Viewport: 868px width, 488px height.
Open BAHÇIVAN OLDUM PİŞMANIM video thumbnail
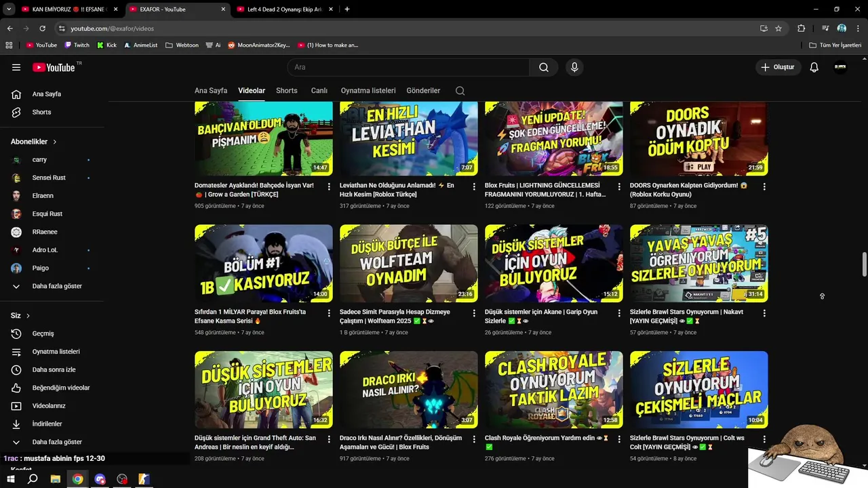click(x=264, y=139)
